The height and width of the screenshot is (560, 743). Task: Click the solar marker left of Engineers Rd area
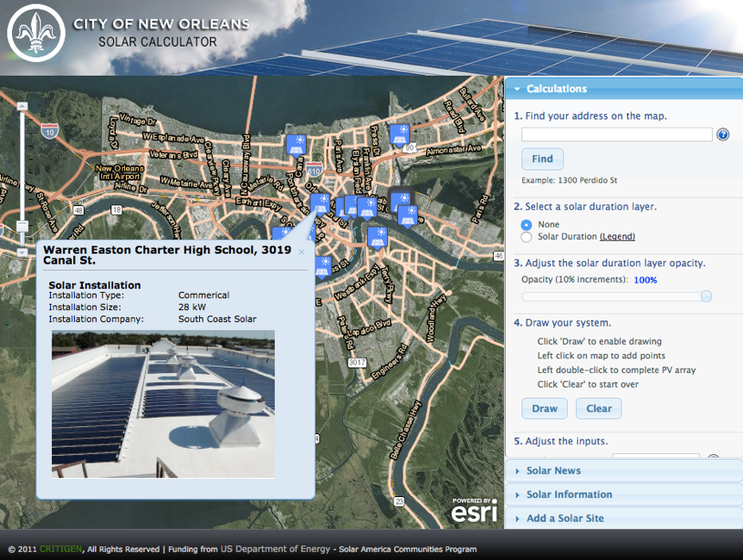[x=321, y=266]
